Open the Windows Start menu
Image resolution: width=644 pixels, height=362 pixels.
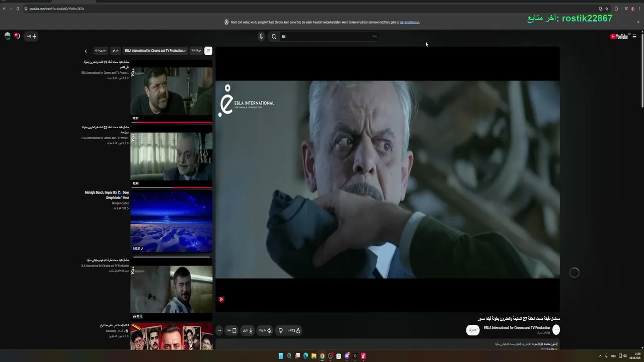281,356
